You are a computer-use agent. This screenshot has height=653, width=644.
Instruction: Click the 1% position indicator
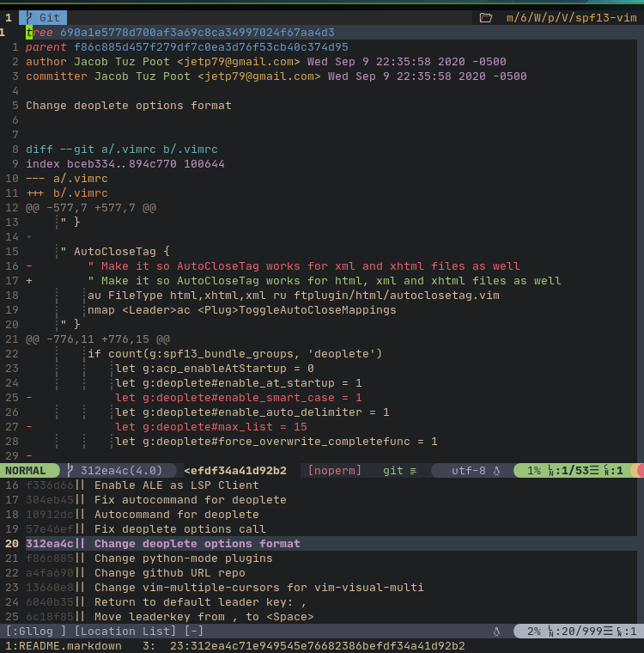[534, 471]
